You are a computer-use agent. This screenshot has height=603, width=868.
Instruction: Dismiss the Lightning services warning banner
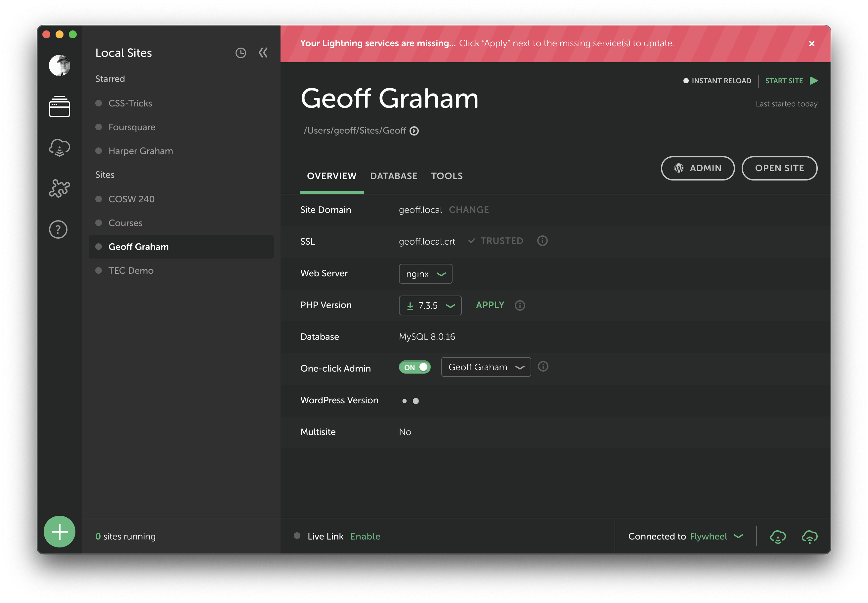point(811,43)
